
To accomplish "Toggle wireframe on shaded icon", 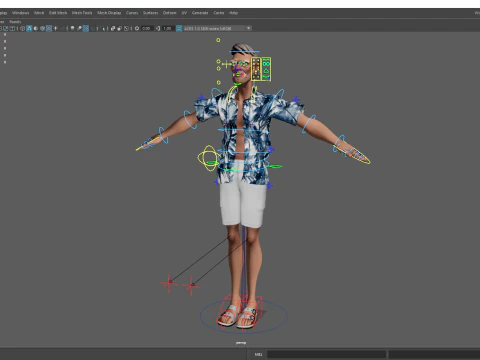I will (x=42, y=28).
